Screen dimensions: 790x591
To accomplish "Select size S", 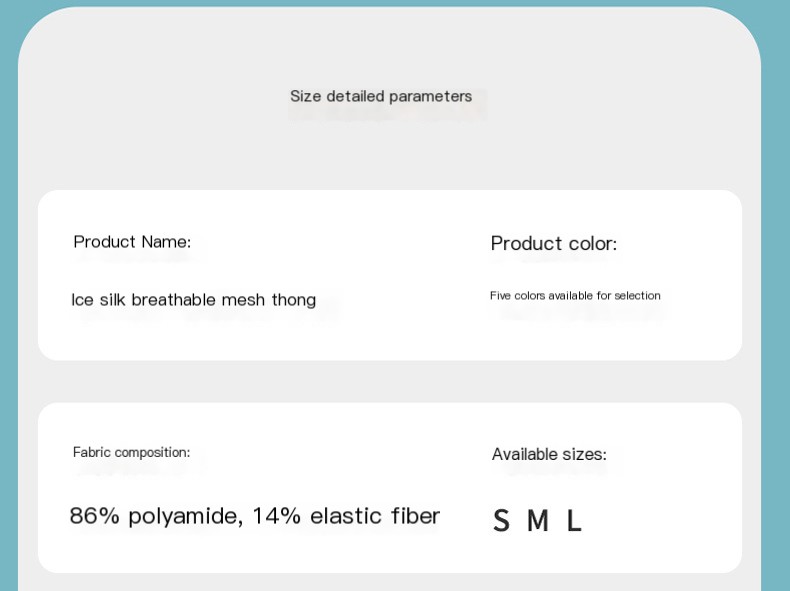I will pos(501,521).
